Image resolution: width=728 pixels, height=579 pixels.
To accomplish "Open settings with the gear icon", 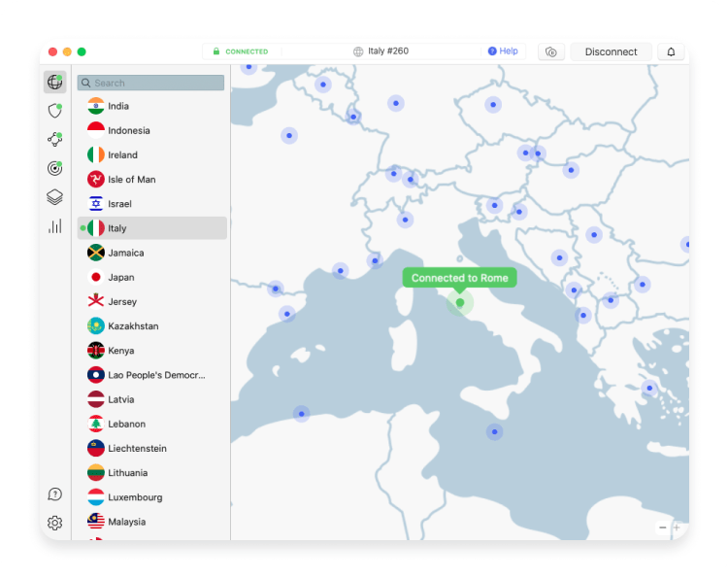I will [54, 523].
